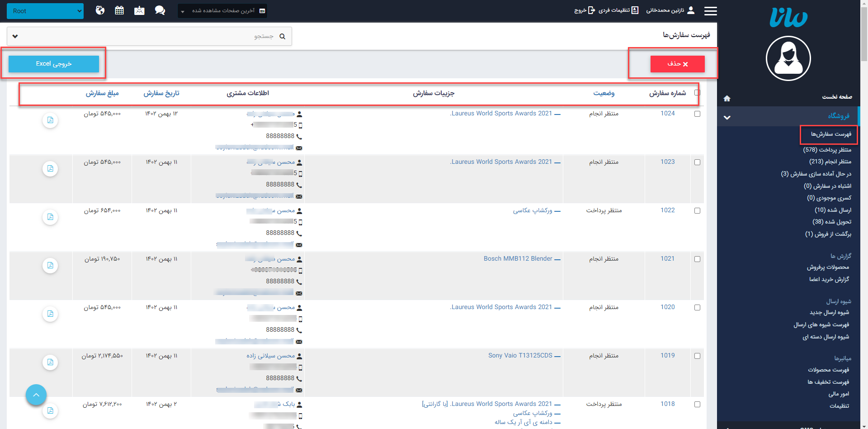This screenshot has height=429, width=868.
Task: Click the scroll-to-top round button
Action: click(x=36, y=395)
